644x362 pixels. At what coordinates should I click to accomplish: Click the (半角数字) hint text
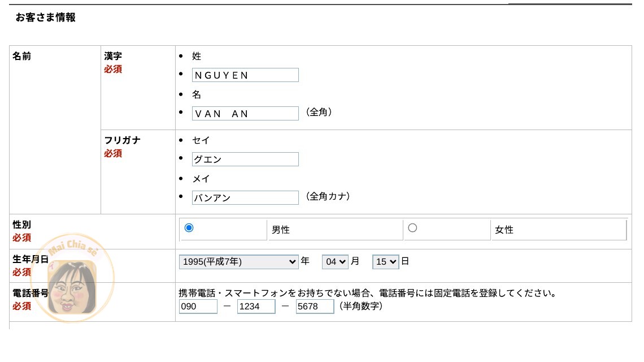pos(360,306)
